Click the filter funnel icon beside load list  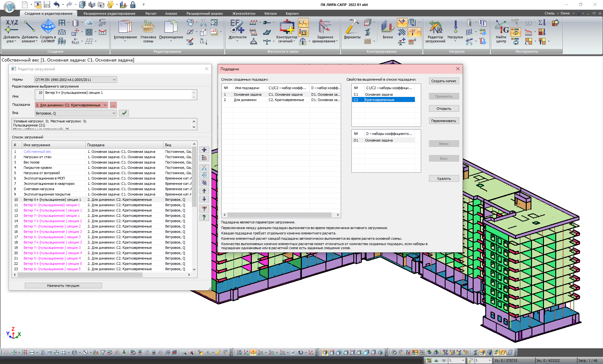pyautogui.click(x=204, y=209)
